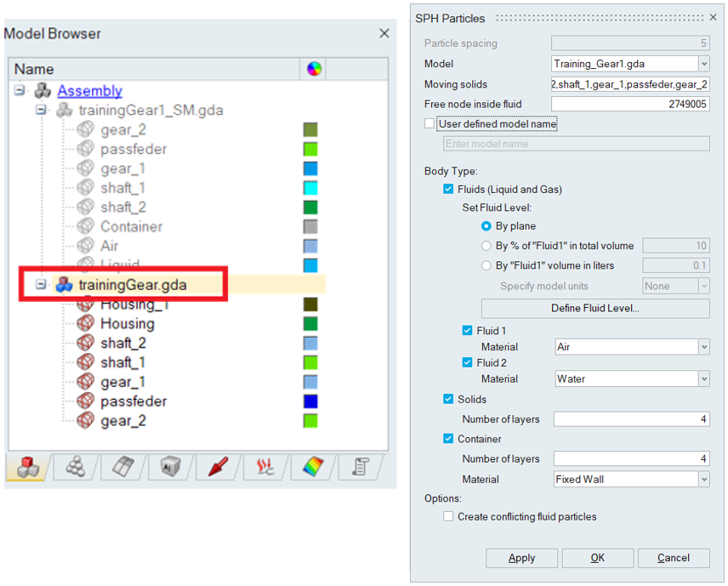Collapse the trainingGear.gda tree node
The height and width of the screenshot is (586, 728).
(x=41, y=285)
